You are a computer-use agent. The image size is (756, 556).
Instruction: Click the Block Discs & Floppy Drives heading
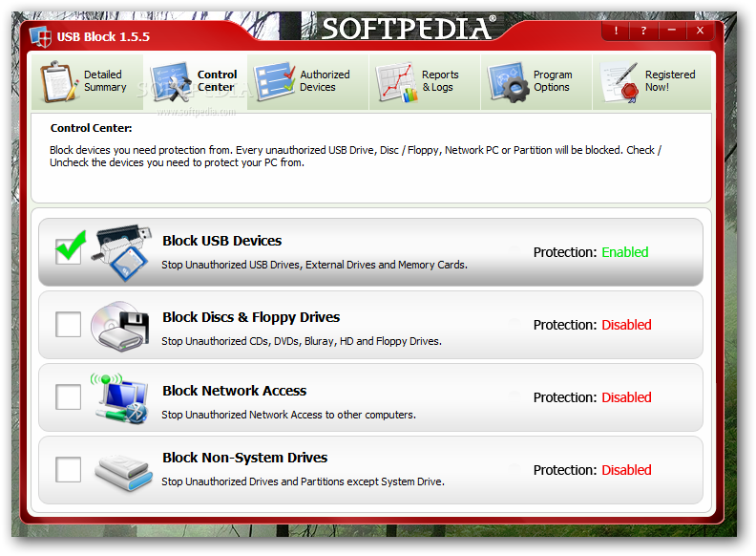(x=251, y=317)
